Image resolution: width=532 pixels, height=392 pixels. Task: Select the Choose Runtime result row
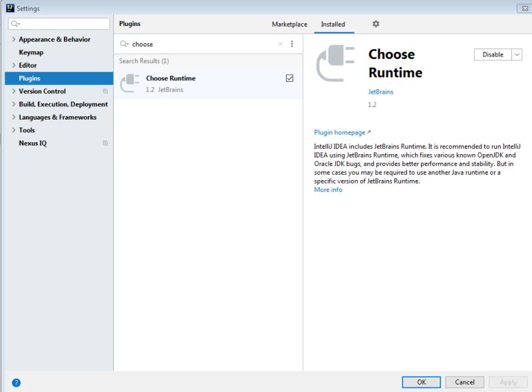pyautogui.click(x=208, y=84)
